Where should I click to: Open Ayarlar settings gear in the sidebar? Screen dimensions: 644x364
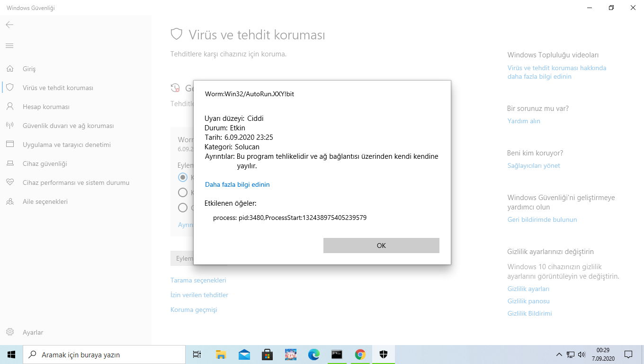pos(9,332)
